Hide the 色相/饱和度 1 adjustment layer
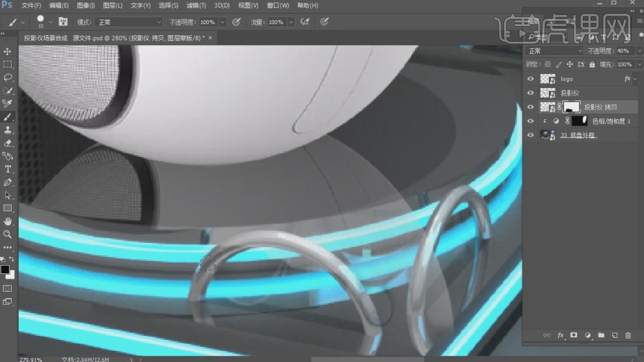The image size is (644, 362). [x=530, y=121]
